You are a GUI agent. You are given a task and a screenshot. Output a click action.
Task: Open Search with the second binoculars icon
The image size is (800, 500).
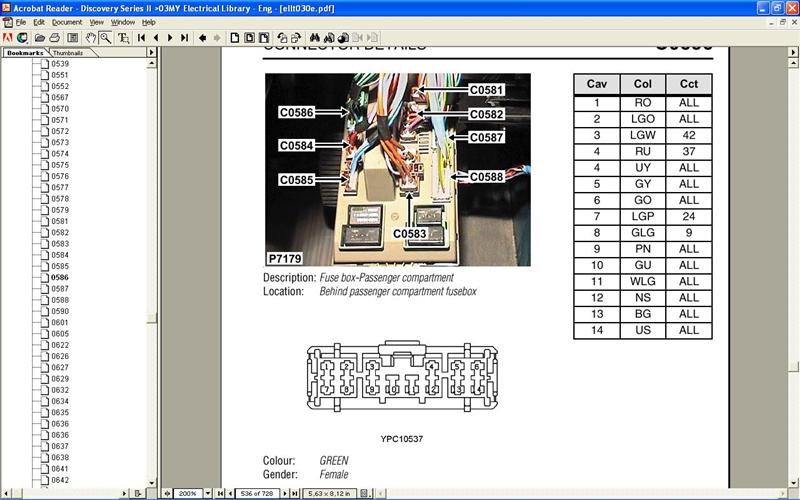click(x=329, y=38)
